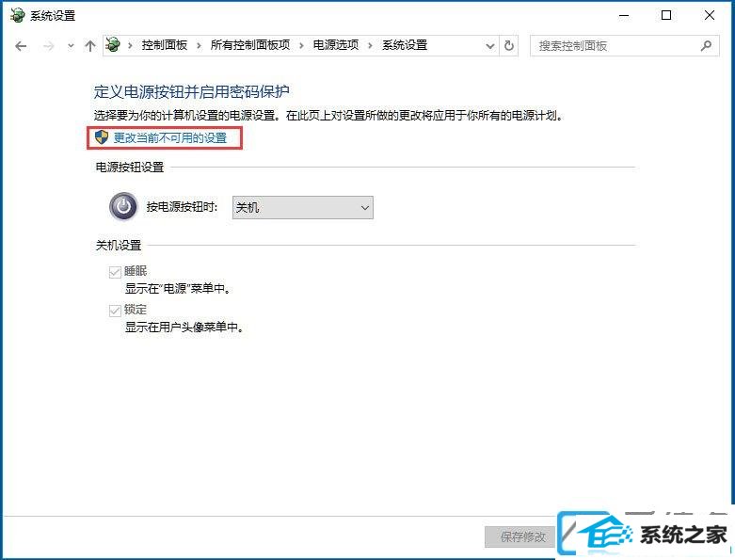Toggle the 睡眠 checkbox

tap(115, 272)
